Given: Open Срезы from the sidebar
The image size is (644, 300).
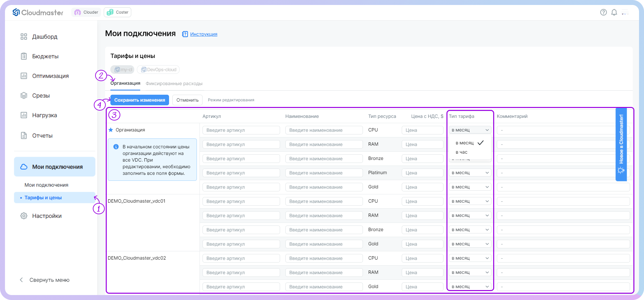Looking at the screenshot, I should point(41,96).
